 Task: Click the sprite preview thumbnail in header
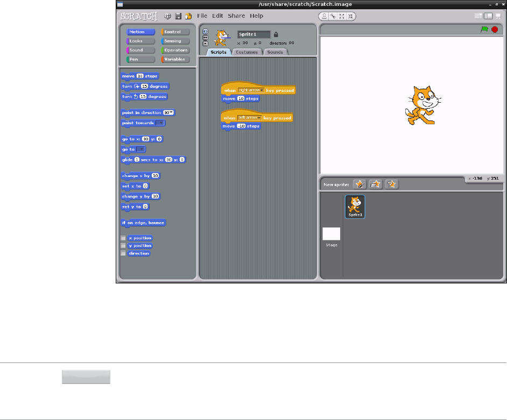(222, 38)
